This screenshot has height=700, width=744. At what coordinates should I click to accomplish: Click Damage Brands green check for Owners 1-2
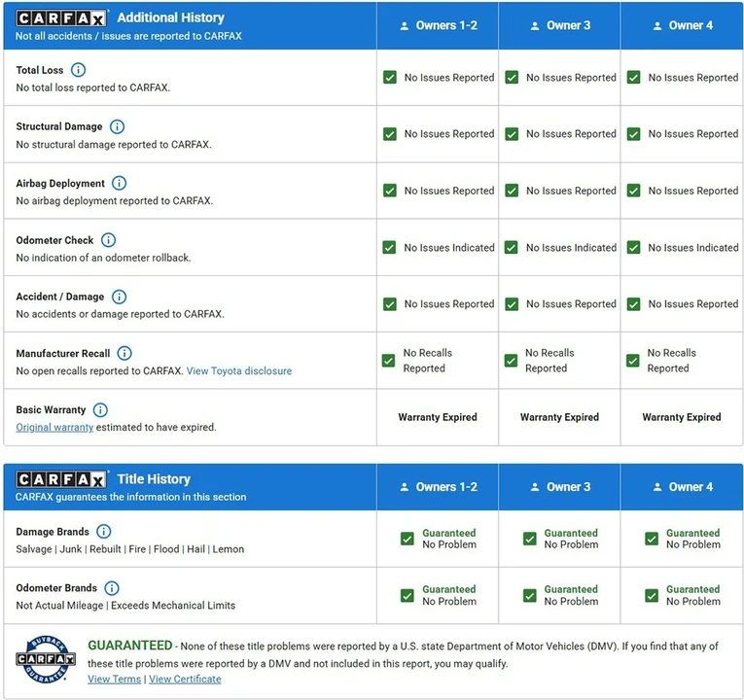(407, 539)
